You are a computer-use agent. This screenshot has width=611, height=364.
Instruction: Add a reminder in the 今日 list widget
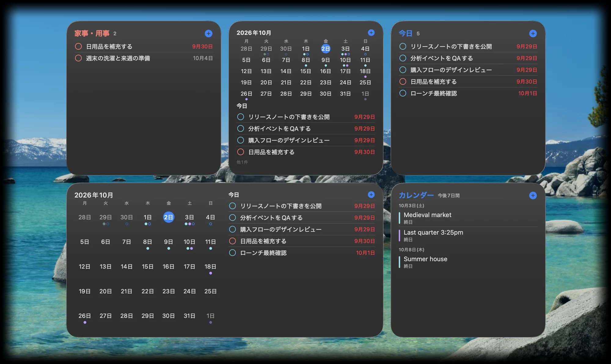click(x=533, y=34)
